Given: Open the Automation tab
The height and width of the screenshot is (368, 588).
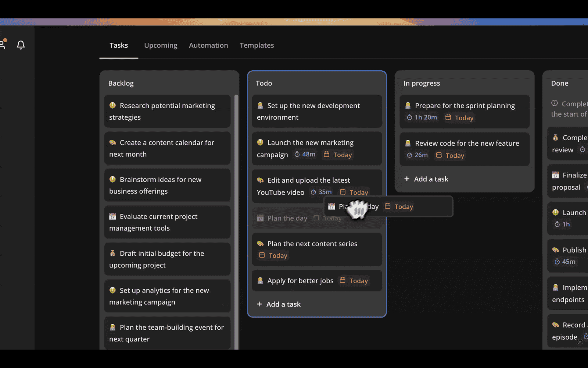Looking at the screenshot, I should [x=208, y=45].
